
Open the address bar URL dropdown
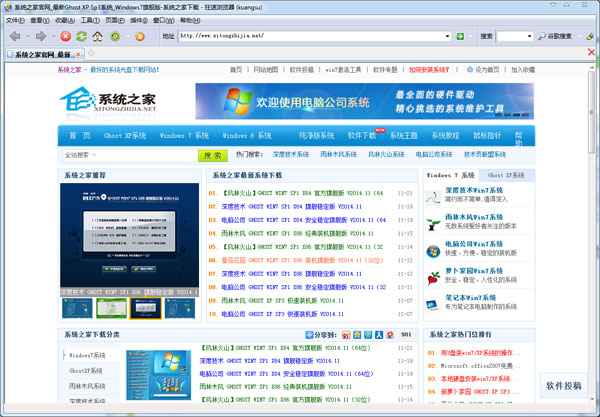[x=449, y=36]
